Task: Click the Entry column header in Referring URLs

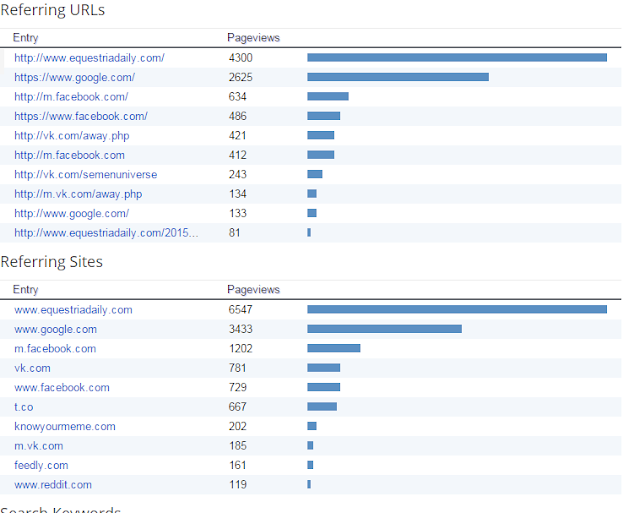Action: (25, 38)
